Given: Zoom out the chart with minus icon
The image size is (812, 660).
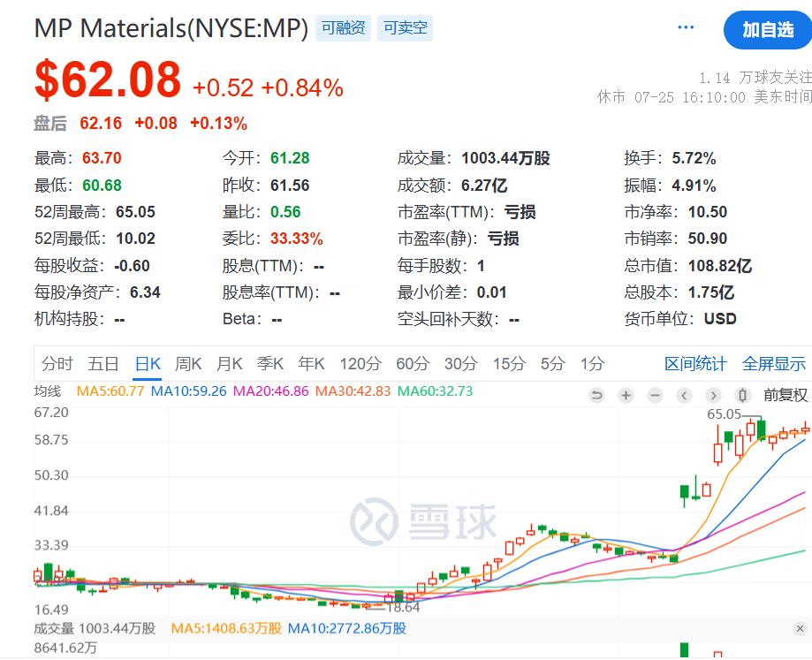Looking at the screenshot, I should click(x=655, y=396).
